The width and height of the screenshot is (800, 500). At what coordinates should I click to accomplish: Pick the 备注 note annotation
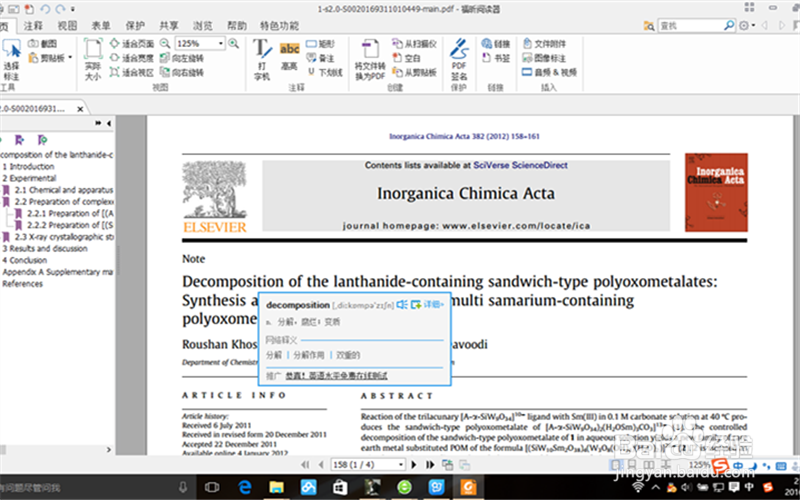tap(321, 58)
